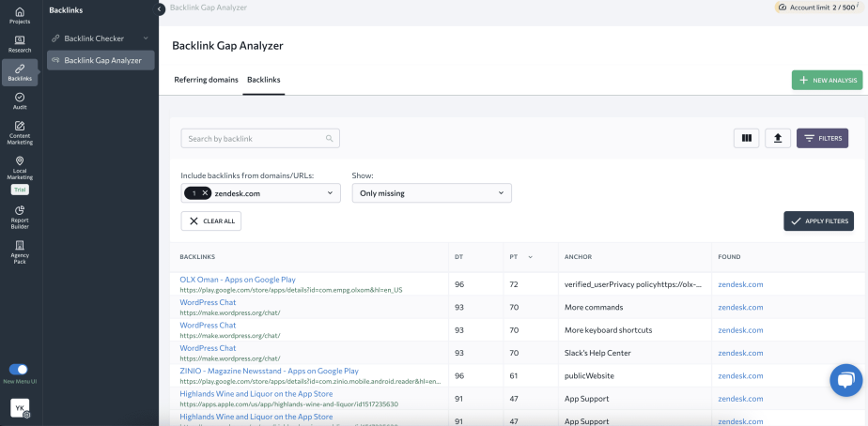The width and height of the screenshot is (868, 426).
Task: Click the search magnifier icon
Action: pyautogui.click(x=330, y=138)
